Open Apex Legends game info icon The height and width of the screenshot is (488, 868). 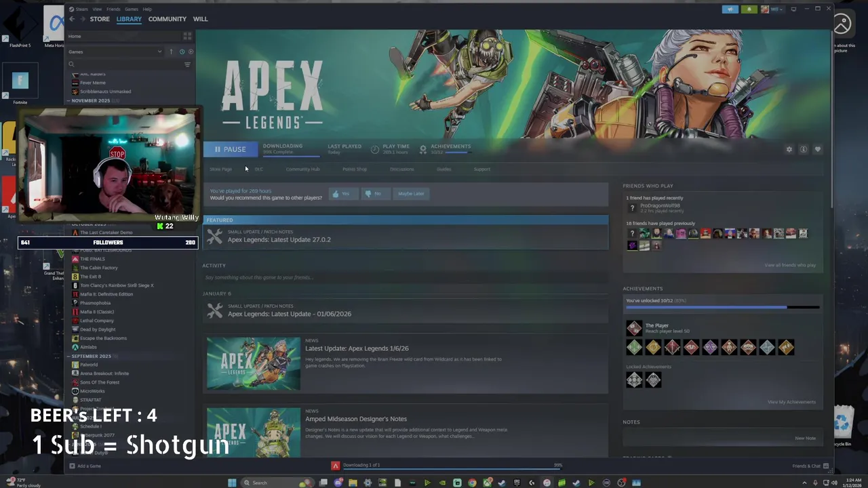(x=804, y=149)
